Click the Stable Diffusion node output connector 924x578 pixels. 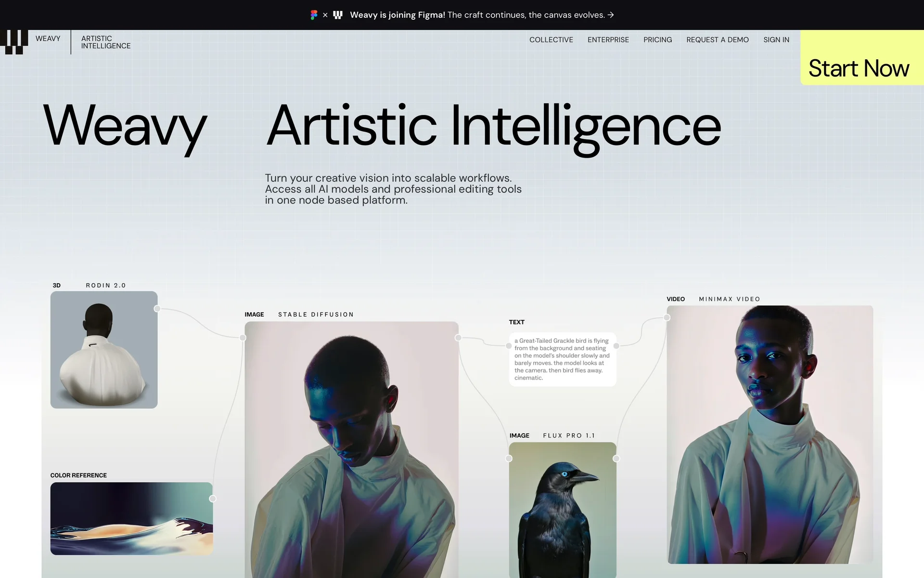click(458, 338)
